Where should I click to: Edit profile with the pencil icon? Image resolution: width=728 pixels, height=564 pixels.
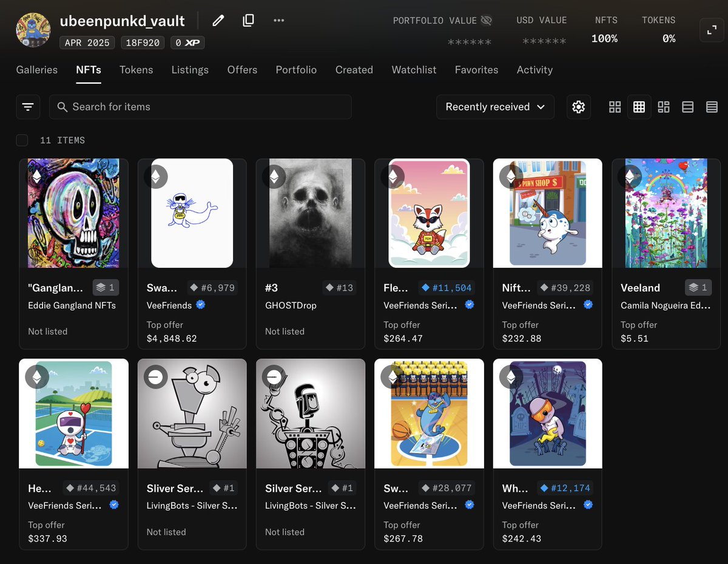tap(218, 21)
